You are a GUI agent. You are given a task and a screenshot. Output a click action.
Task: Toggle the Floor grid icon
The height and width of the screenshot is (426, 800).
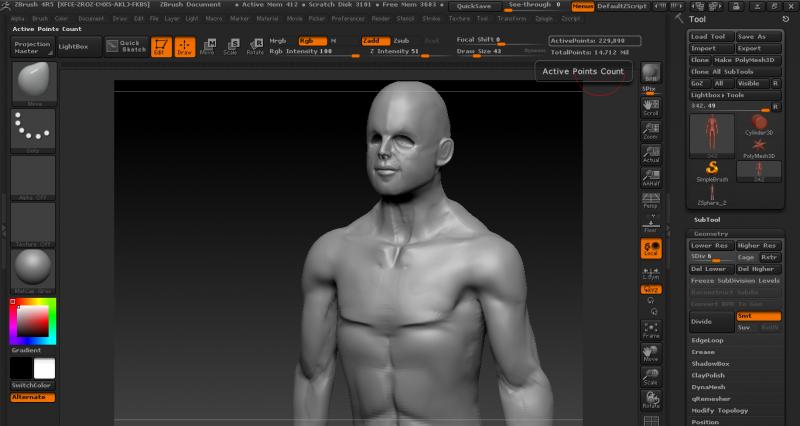point(651,224)
